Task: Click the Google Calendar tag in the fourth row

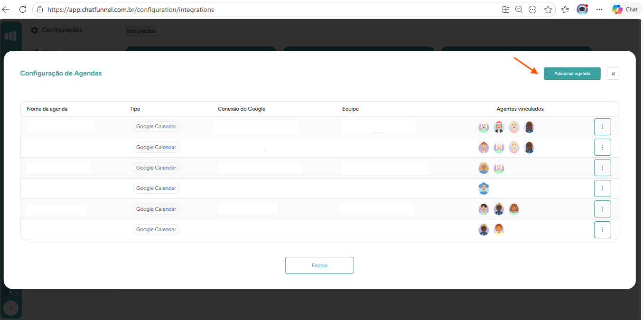Action: pyautogui.click(x=156, y=188)
